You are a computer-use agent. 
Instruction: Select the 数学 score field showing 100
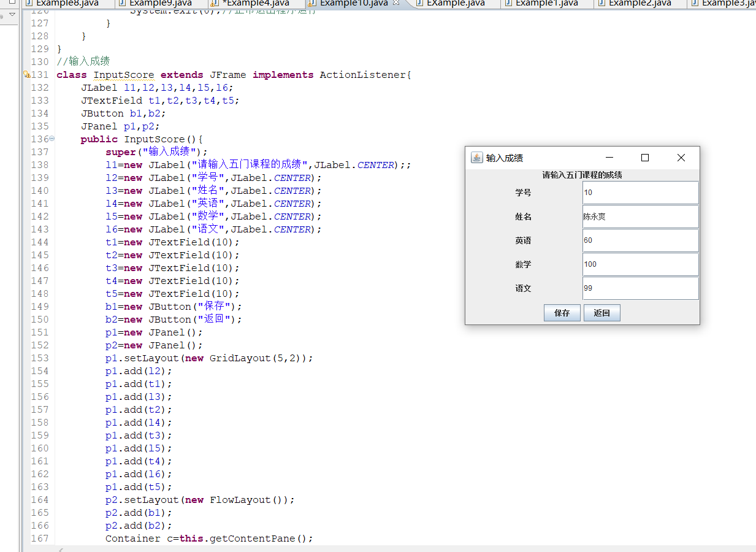click(640, 264)
